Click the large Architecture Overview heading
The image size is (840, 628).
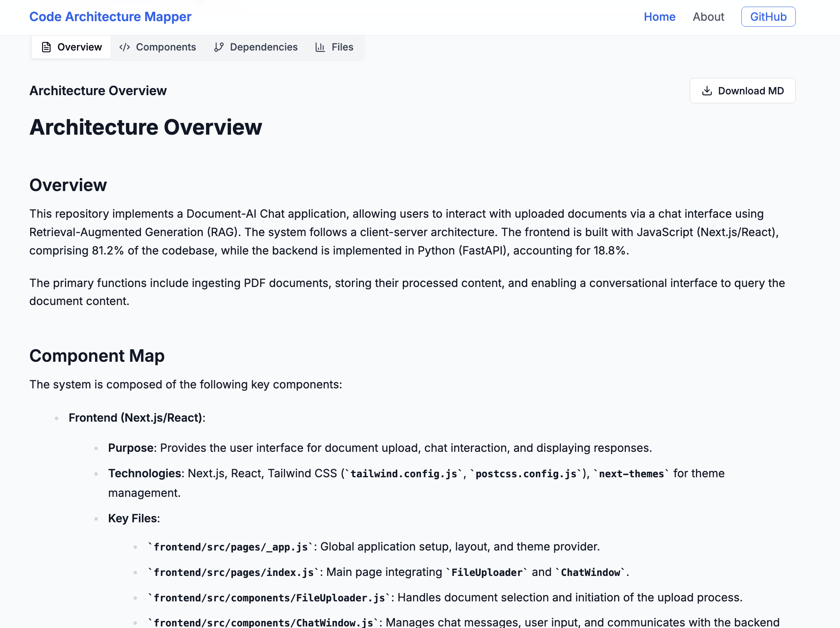click(x=146, y=127)
